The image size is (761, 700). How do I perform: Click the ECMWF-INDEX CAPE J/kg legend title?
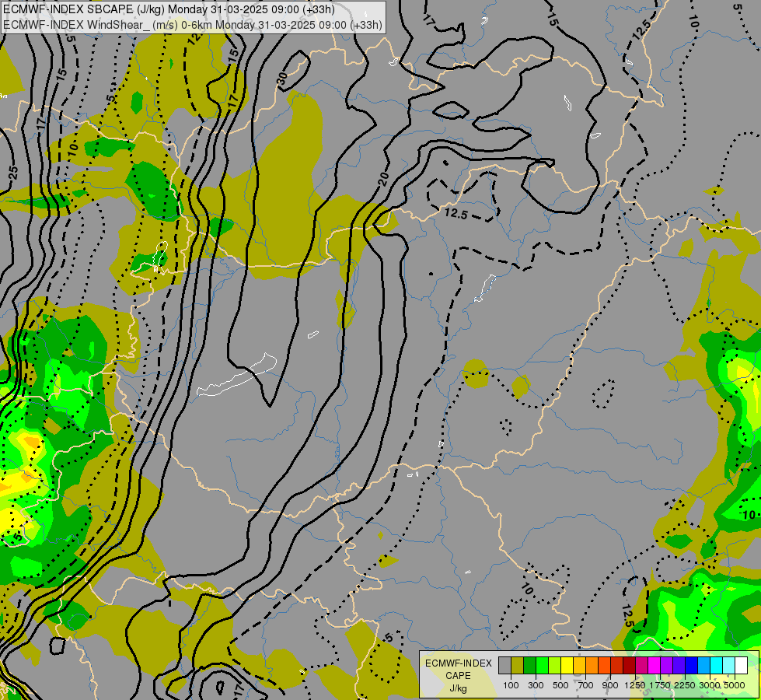click(x=458, y=675)
